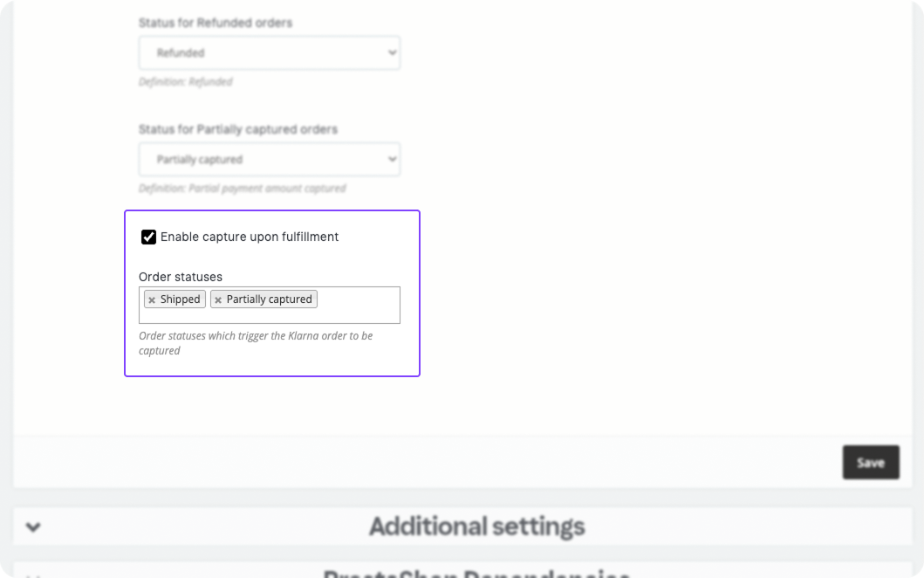Remove the Partially captured tag via its x

[218, 300]
